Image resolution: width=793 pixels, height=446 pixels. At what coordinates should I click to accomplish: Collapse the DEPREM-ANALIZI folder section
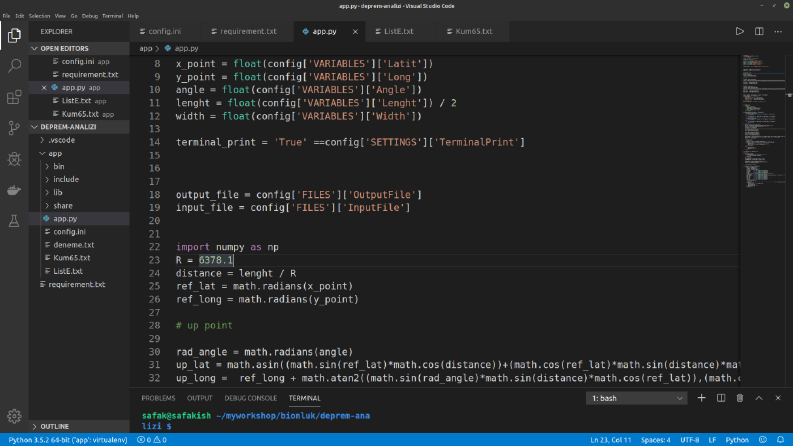click(x=79, y=127)
